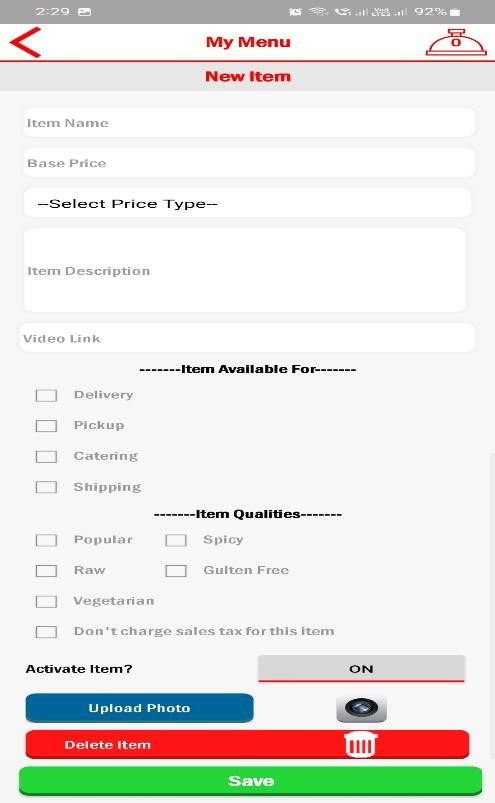Image resolution: width=495 pixels, height=803 pixels.
Task: Open the Select Price Type dropdown
Action: (247, 203)
